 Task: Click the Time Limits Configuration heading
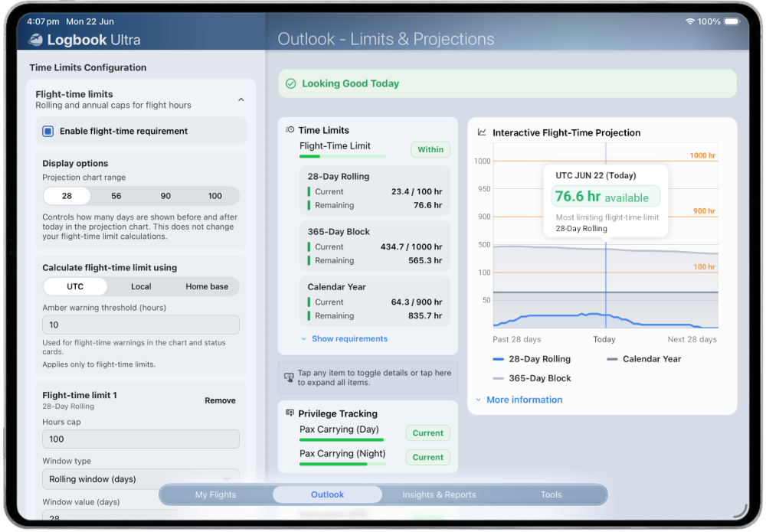(x=88, y=68)
